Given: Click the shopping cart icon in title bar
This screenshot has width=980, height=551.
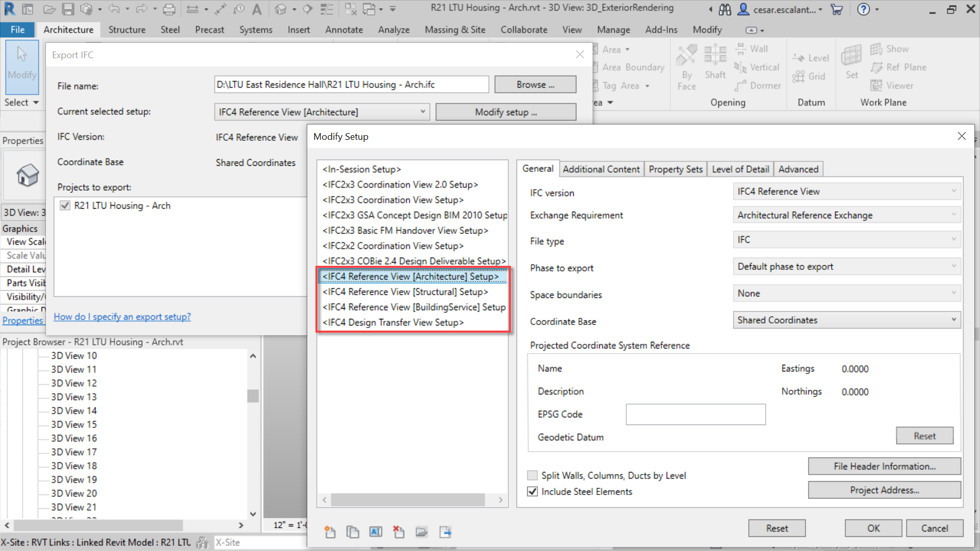Looking at the screenshot, I should coord(837,9).
